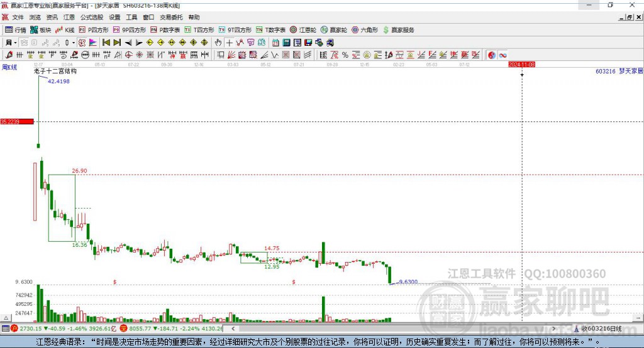Select the percent % tool
Viewport: 644px width, 348px height.
(345, 55)
